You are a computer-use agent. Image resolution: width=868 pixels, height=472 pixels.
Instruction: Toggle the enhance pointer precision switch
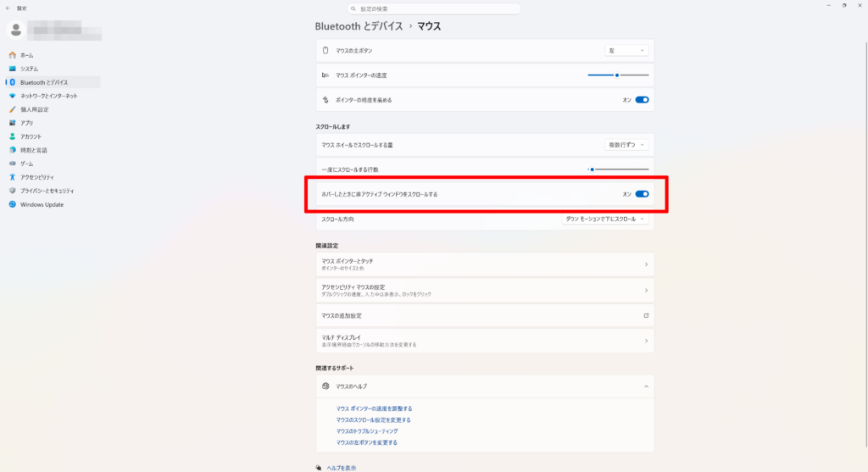(x=643, y=100)
